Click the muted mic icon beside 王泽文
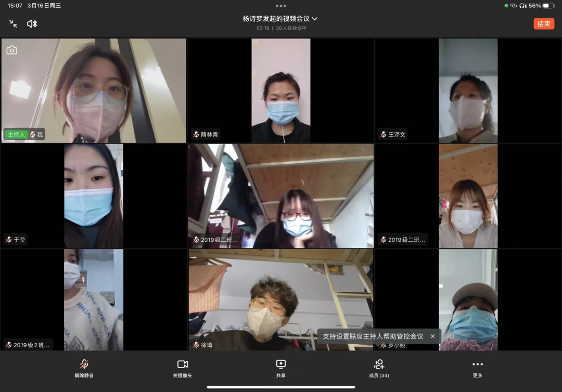 point(383,135)
